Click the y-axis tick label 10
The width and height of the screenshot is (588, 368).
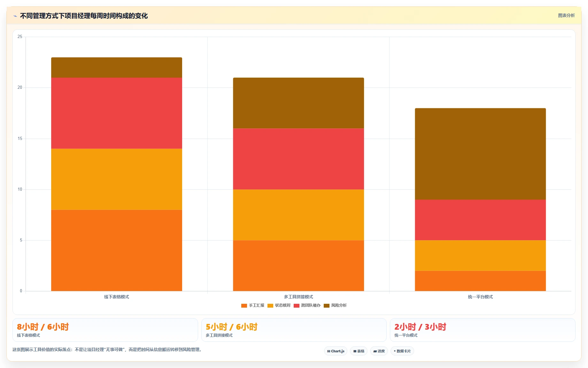pos(20,189)
